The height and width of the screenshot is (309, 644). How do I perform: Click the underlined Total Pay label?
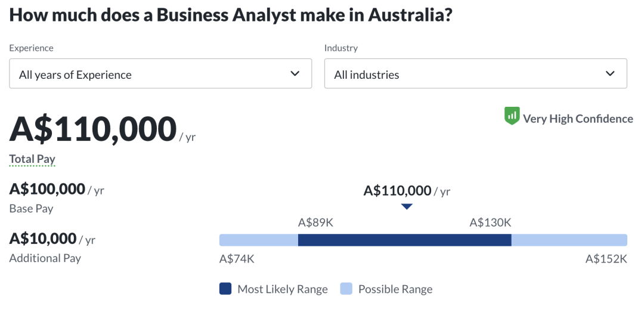click(32, 159)
